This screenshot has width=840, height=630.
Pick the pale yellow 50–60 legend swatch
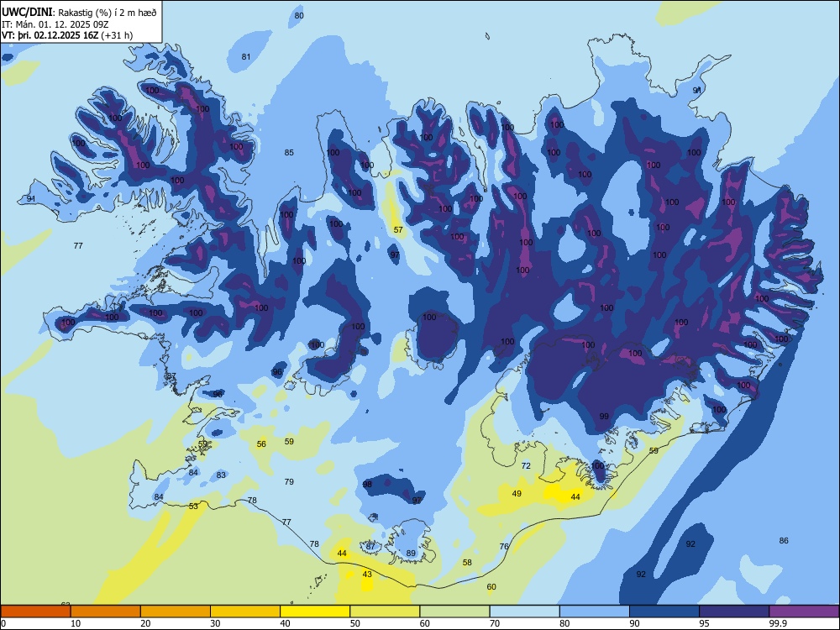click(x=385, y=612)
